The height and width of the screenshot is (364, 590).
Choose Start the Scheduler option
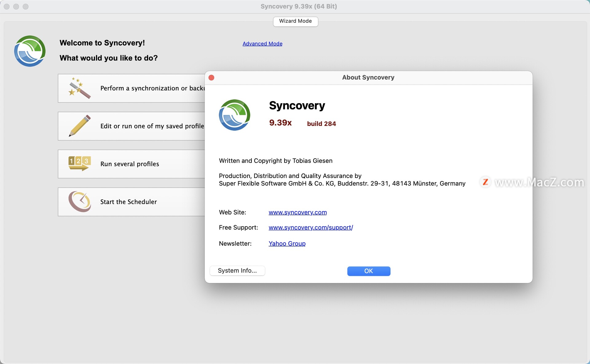pos(132,202)
